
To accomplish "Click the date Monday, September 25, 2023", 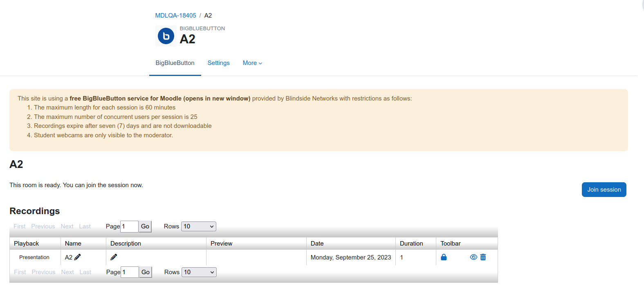I will coord(351,257).
